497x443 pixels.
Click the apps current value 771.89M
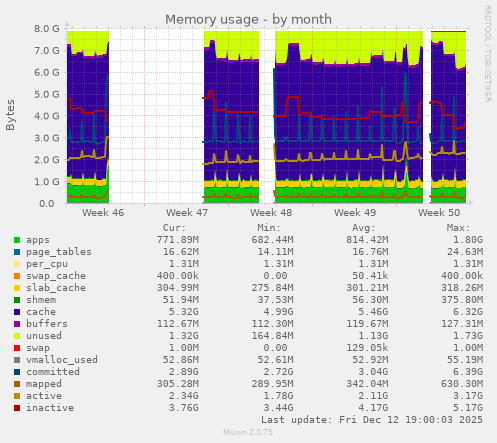click(178, 240)
